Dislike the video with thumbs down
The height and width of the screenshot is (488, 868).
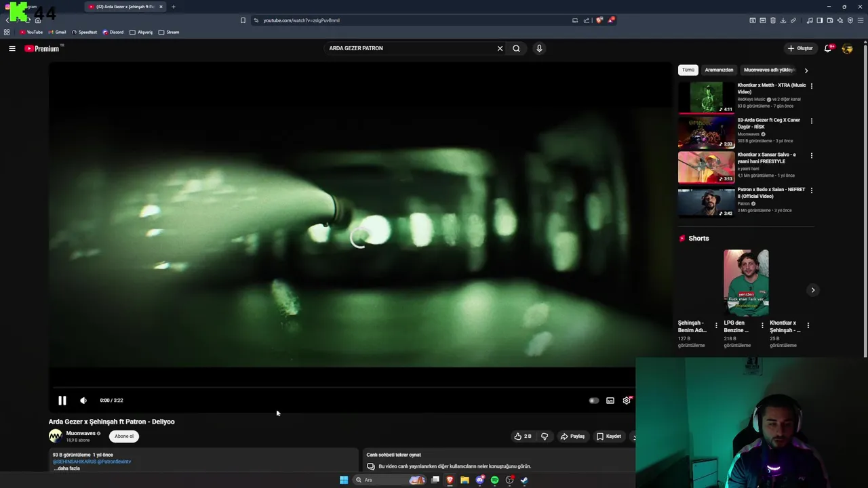545,436
